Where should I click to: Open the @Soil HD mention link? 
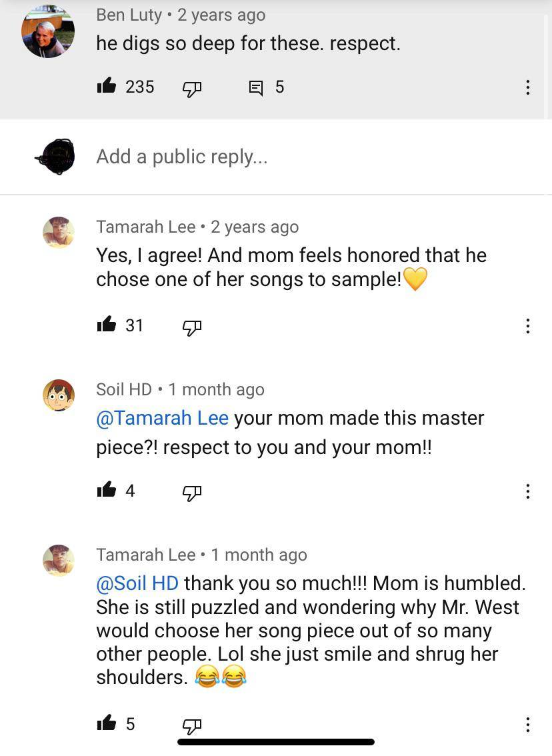pyautogui.click(x=137, y=583)
